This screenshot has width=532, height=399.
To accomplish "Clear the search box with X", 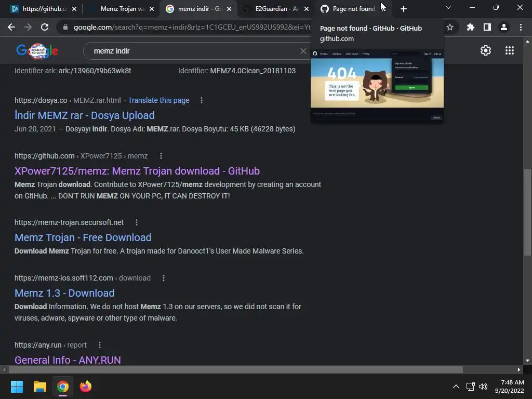I will point(303,51).
